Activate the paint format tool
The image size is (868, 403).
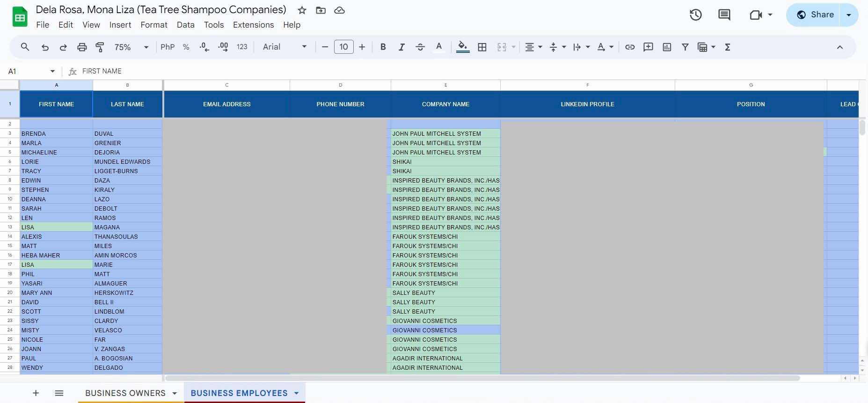[100, 47]
